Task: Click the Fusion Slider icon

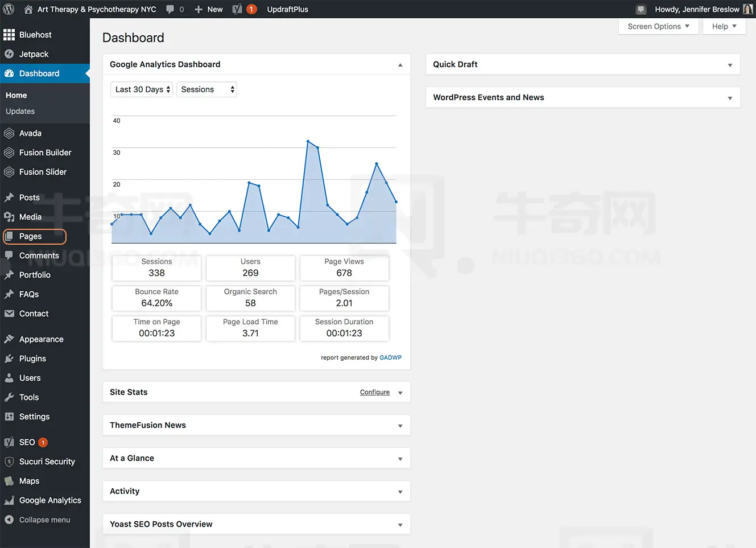Action: (x=9, y=172)
